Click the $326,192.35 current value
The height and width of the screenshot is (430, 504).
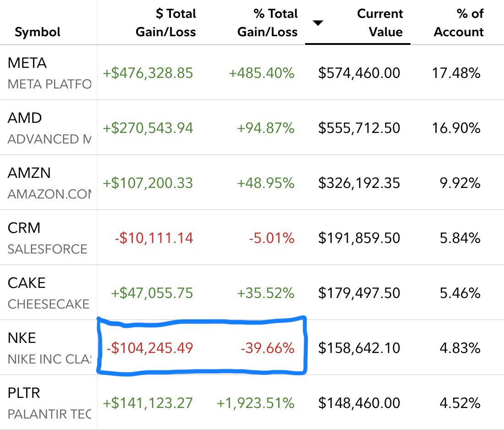click(359, 183)
